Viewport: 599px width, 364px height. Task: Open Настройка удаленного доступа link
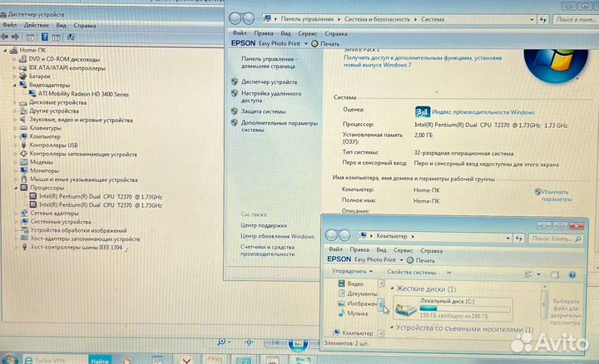pyautogui.click(x=271, y=97)
